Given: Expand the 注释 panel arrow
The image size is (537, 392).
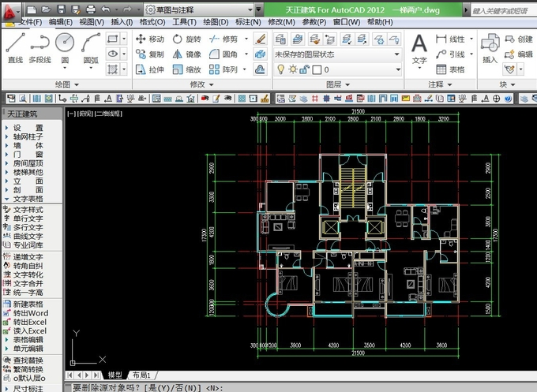Looking at the screenshot, I should (x=449, y=84).
